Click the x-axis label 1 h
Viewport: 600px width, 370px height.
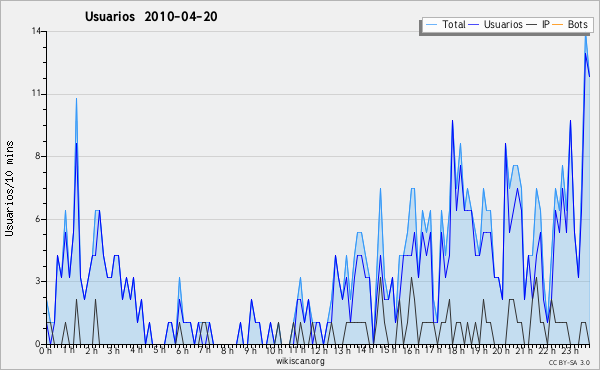pyautogui.click(x=69, y=350)
